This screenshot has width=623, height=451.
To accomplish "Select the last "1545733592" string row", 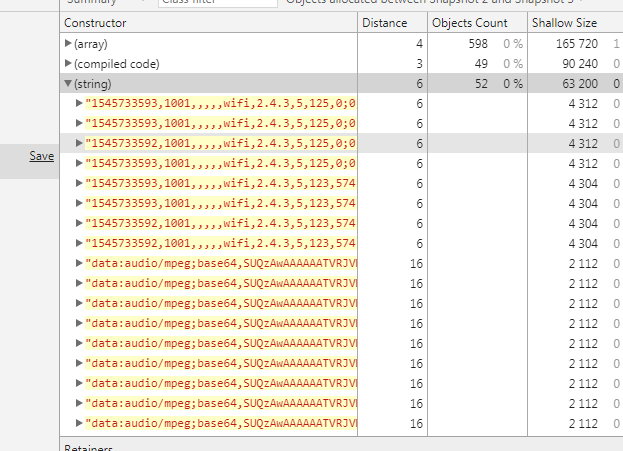I will click(x=220, y=244).
